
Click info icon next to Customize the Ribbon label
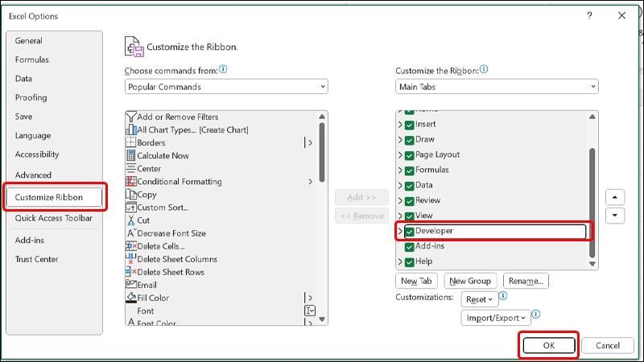point(484,69)
